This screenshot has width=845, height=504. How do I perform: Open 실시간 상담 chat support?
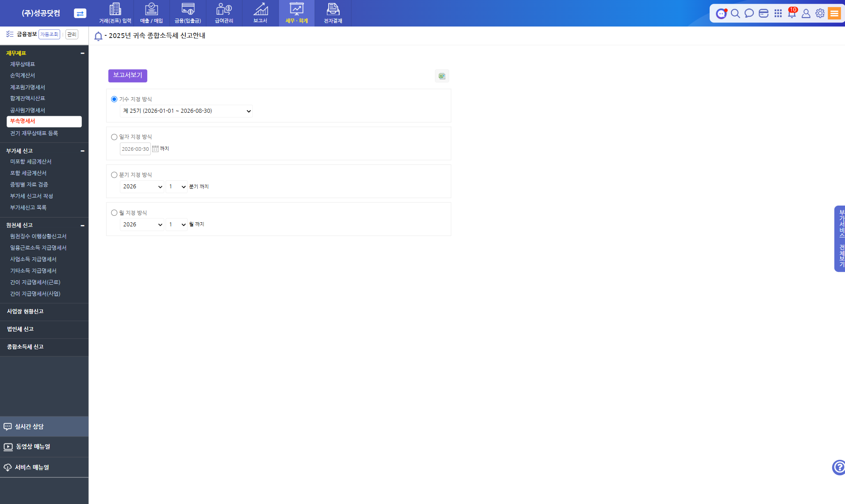point(44,427)
